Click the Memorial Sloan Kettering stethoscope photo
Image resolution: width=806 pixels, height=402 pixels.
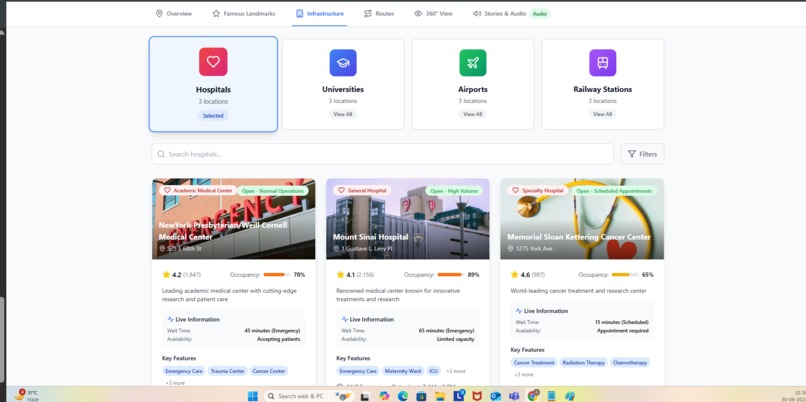pyautogui.click(x=582, y=218)
